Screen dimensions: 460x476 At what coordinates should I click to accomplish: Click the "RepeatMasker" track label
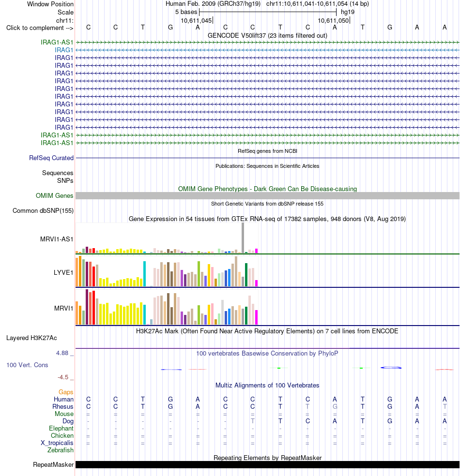tap(53, 465)
